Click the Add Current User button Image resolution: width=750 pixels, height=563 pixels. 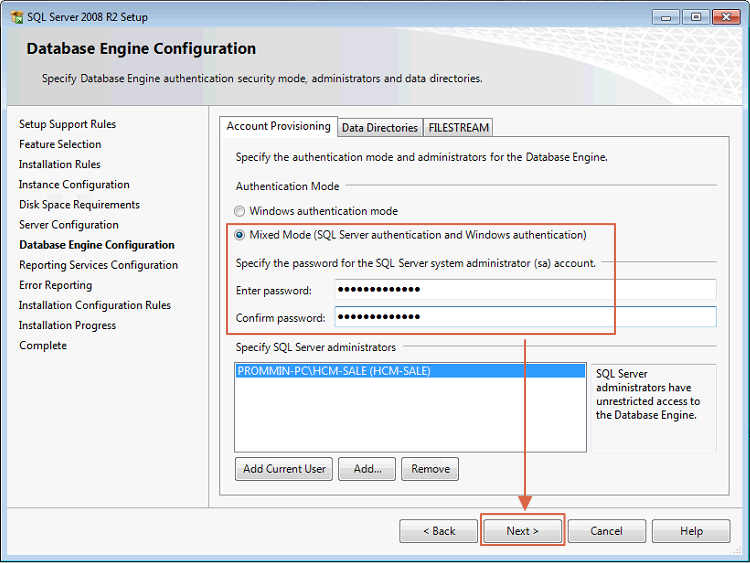tap(284, 469)
